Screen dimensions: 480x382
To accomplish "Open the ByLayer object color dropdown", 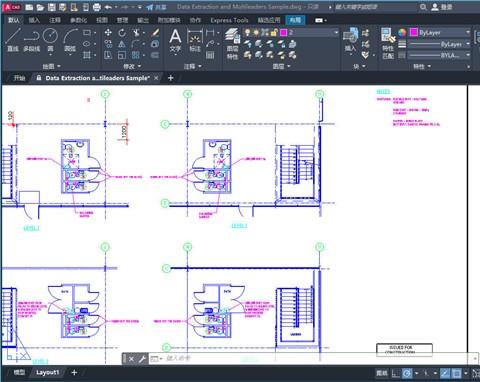I will 440,32.
